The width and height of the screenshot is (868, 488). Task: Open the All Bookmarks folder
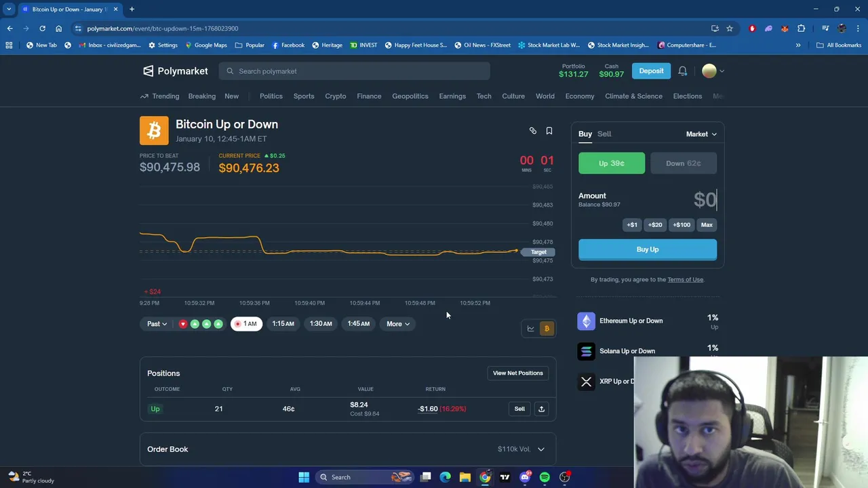pos(839,45)
